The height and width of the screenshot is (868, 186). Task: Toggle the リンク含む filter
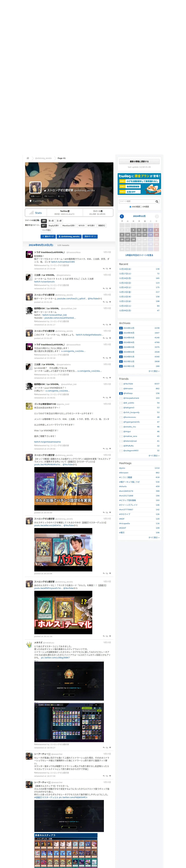47,230
